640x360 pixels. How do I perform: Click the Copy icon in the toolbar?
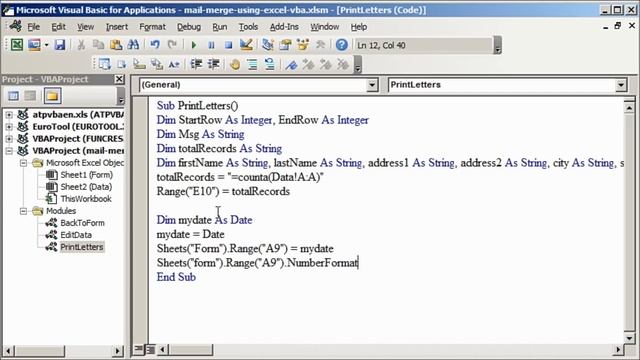click(98, 44)
